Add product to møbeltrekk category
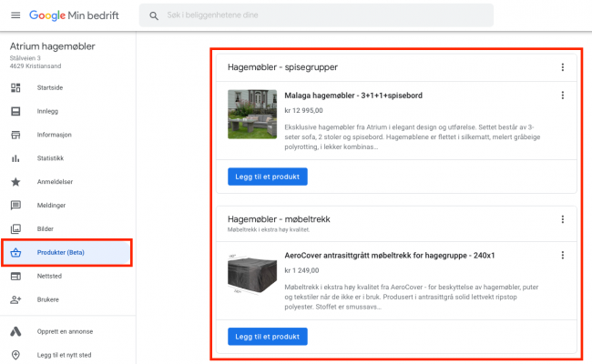592x364 pixels. coord(267,337)
